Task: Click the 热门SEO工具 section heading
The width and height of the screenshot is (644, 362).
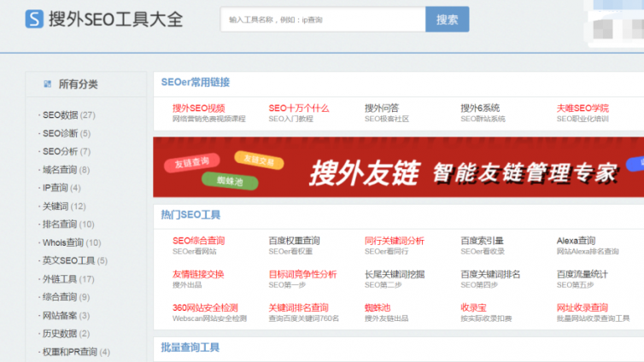Action: (190, 214)
